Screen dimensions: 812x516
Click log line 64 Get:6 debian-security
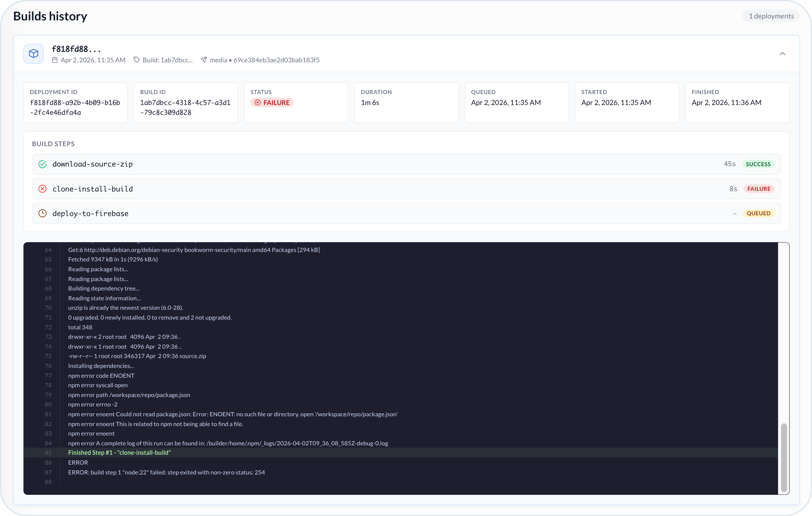coord(194,250)
